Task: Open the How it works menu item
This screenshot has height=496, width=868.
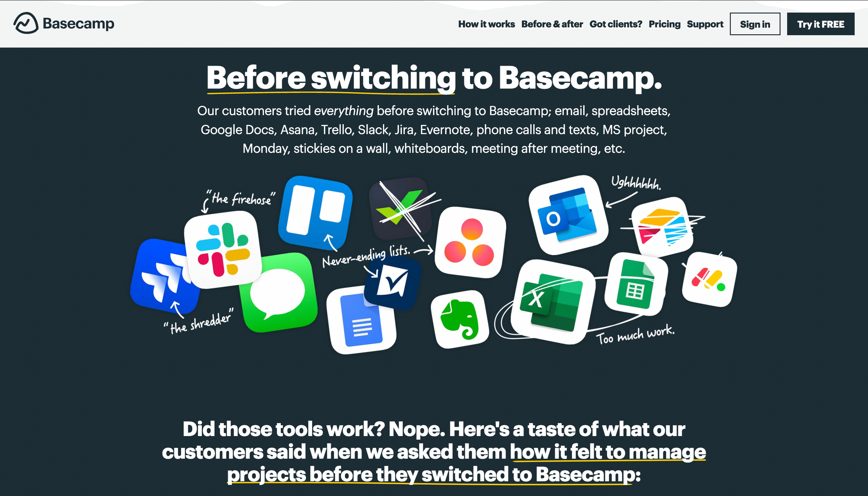Action: click(487, 24)
